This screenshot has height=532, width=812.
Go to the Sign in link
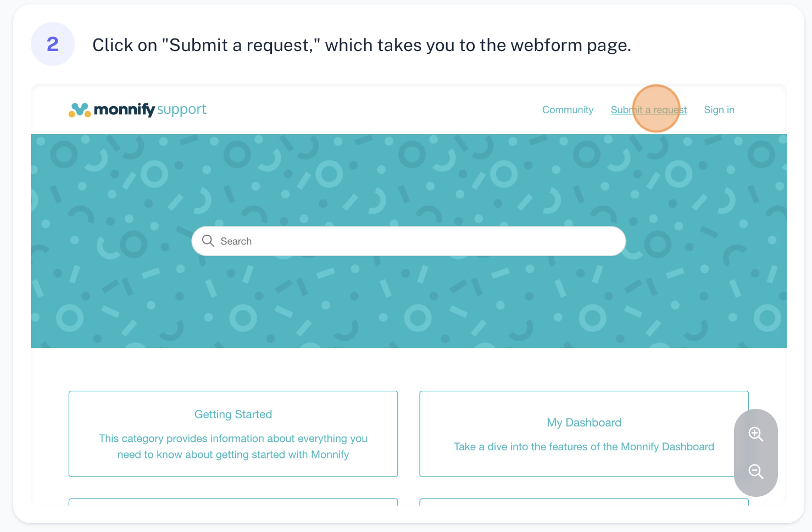point(719,110)
